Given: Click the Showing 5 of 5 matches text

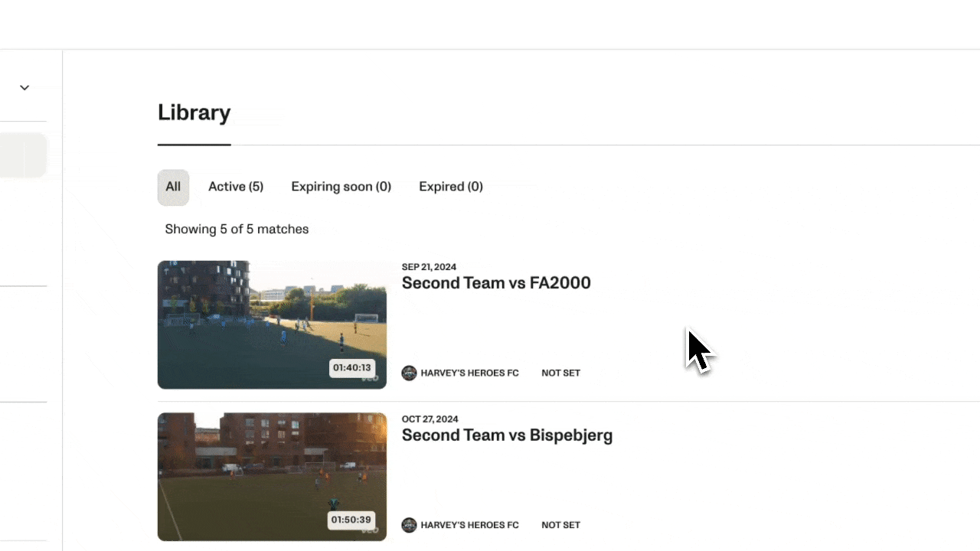Looking at the screenshot, I should coord(237,229).
